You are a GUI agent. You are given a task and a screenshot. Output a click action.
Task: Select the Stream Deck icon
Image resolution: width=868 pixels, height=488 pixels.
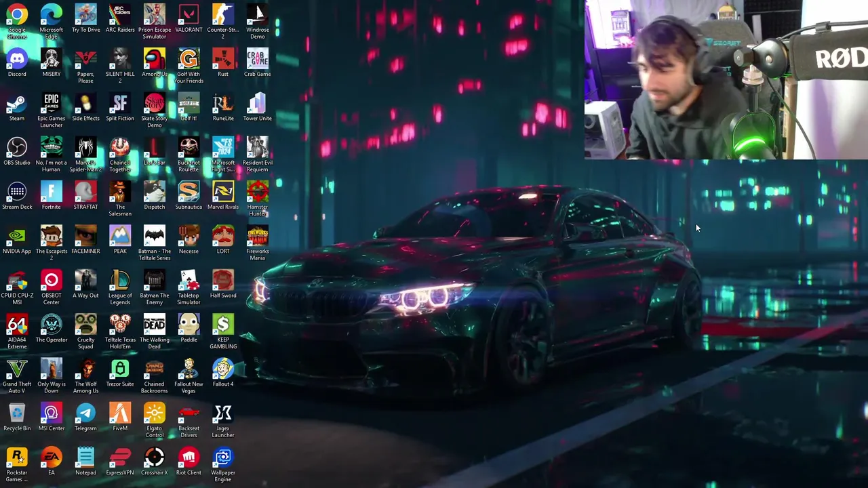click(17, 191)
